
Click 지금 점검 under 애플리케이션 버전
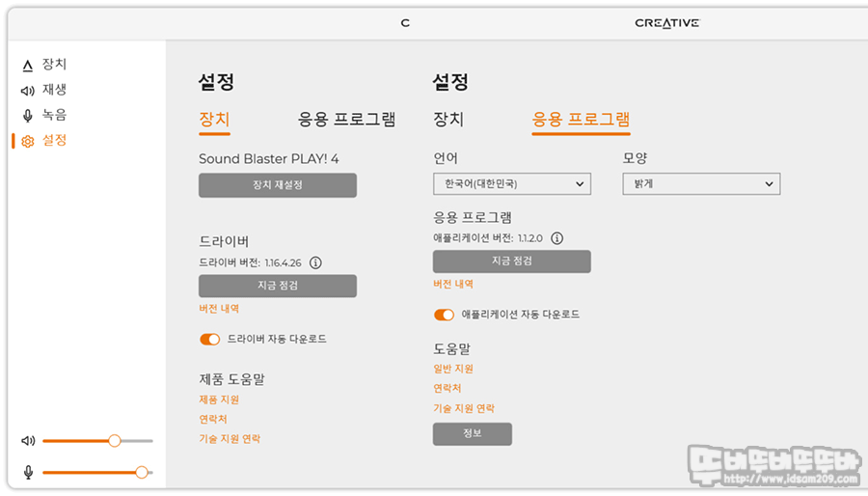point(512,262)
